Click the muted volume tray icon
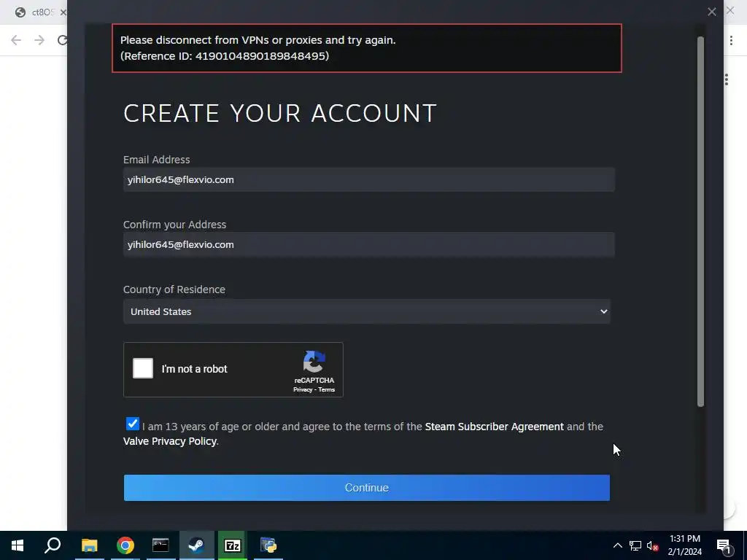Viewport: 747px width, 560px height. click(652, 545)
